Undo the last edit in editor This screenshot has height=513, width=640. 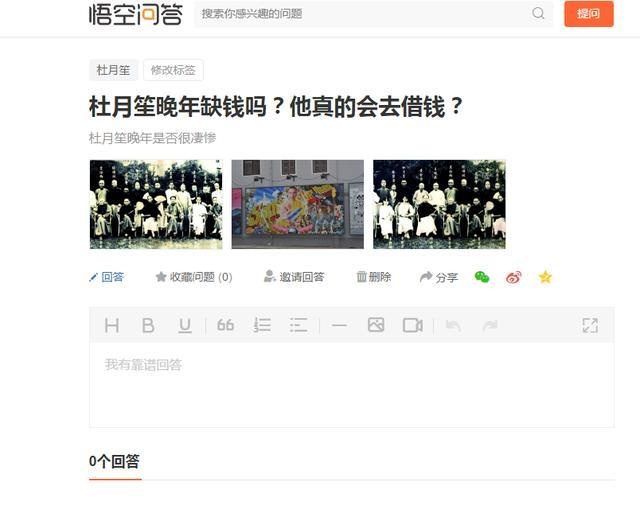(453, 325)
